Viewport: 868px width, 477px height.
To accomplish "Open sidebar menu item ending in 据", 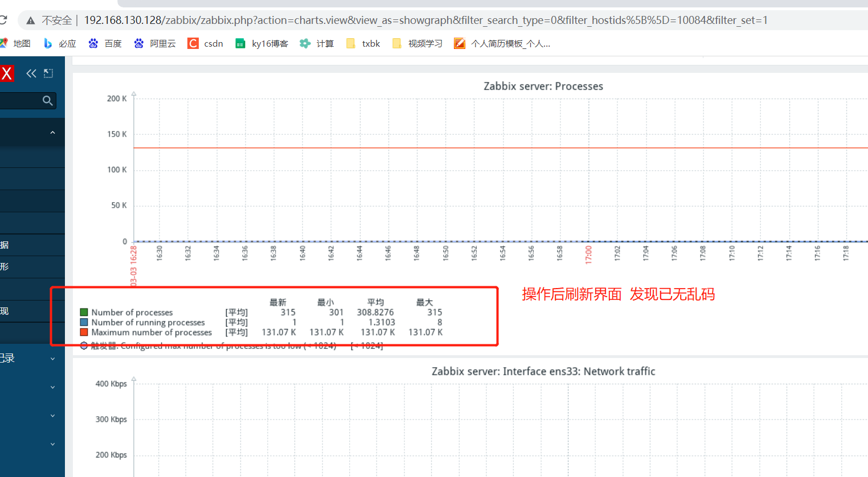I will click(x=32, y=245).
